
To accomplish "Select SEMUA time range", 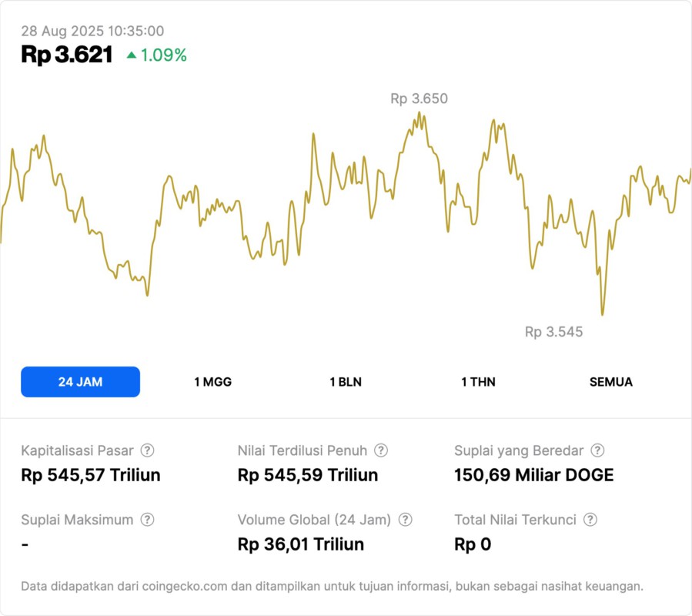I will coord(611,382).
